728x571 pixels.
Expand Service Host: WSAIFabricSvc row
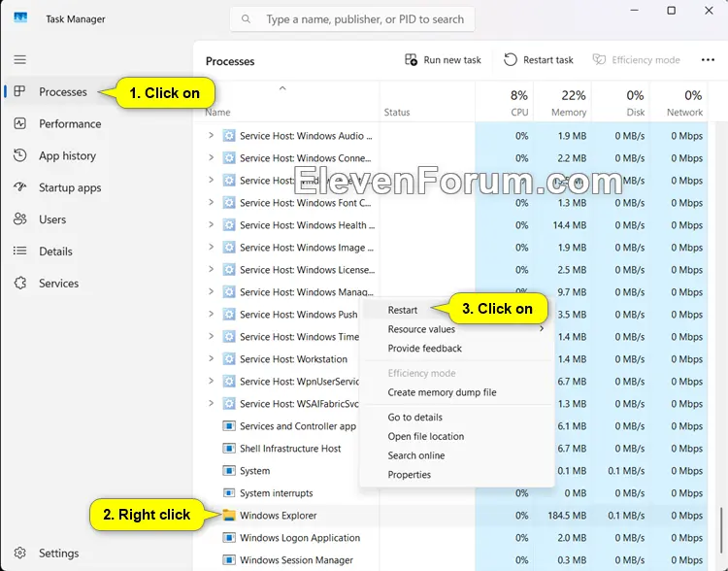[x=212, y=403]
